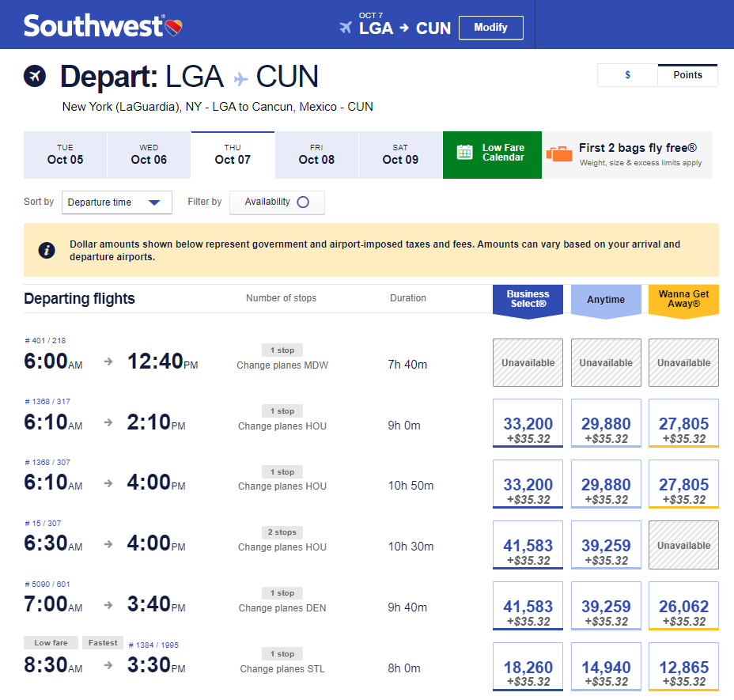Click the Modify button
The width and height of the screenshot is (734, 700).
pos(490,28)
